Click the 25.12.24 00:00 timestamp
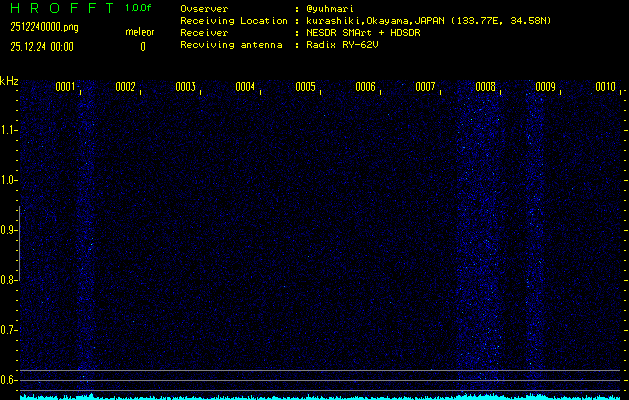 point(42,46)
